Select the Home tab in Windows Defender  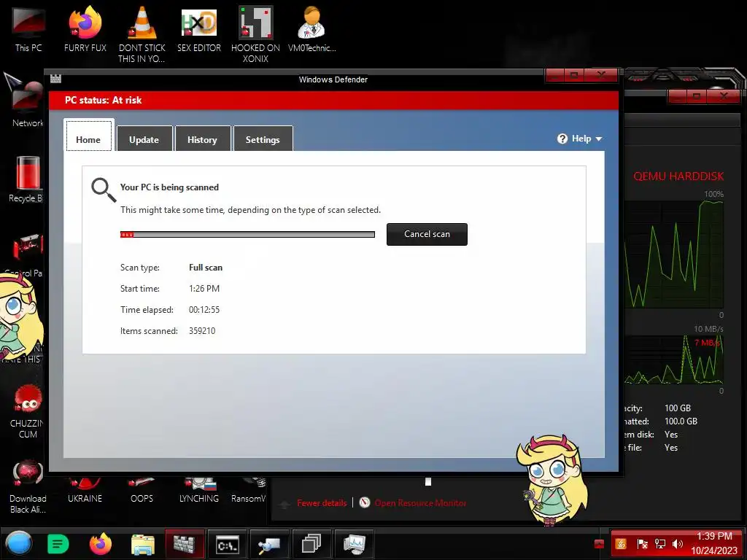point(88,136)
